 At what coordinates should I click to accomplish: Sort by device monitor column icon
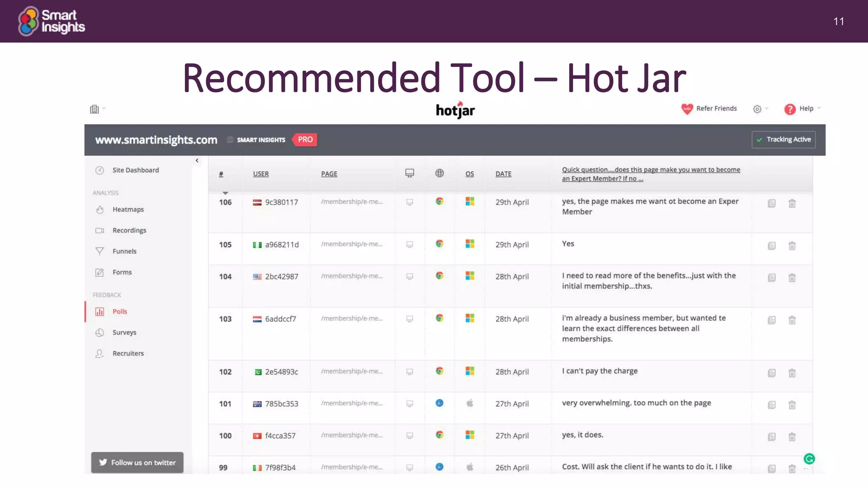point(410,173)
